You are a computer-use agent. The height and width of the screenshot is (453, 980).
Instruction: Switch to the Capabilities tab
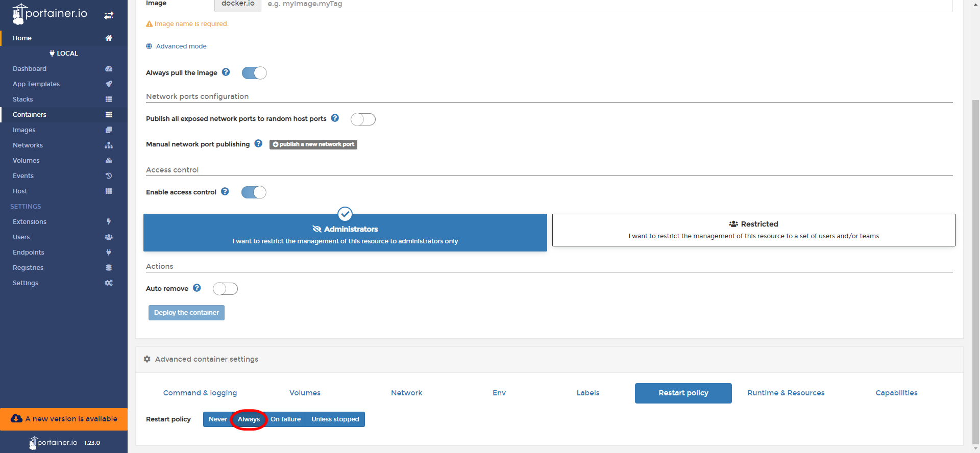(x=897, y=393)
